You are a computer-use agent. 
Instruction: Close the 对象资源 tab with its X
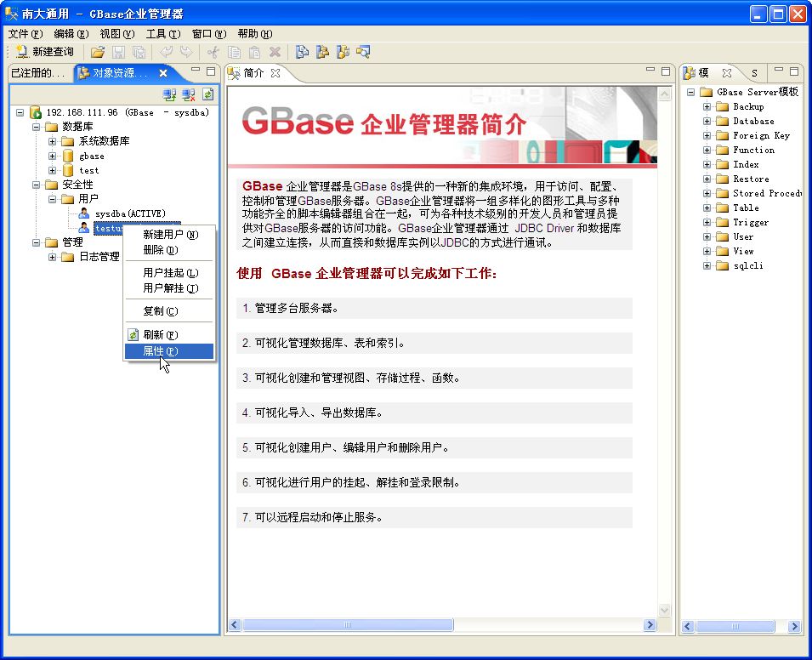pyautogui.click(x=163, y=73)
